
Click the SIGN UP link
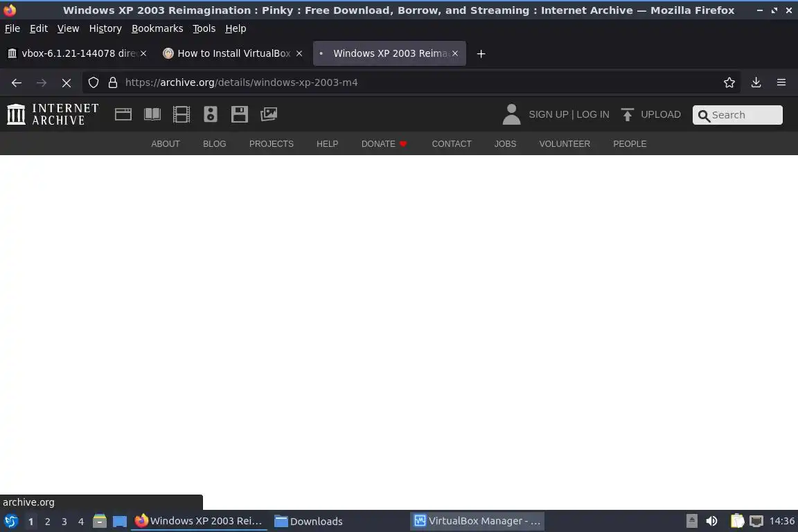(x=548, y=114)
